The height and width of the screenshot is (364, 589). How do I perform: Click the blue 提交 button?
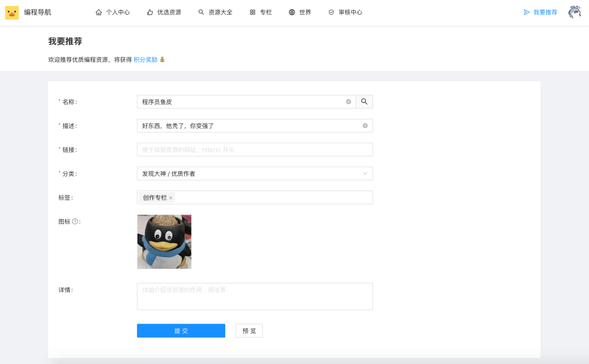(x=181, y=331)
